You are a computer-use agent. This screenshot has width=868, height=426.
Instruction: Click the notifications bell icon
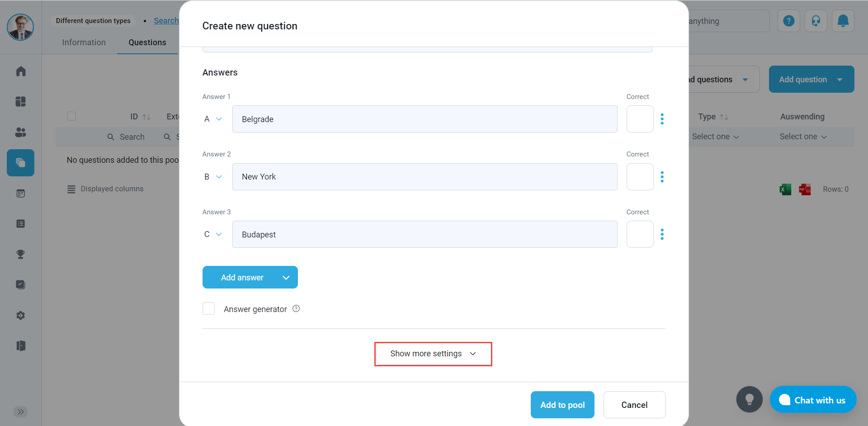[843, 21]
